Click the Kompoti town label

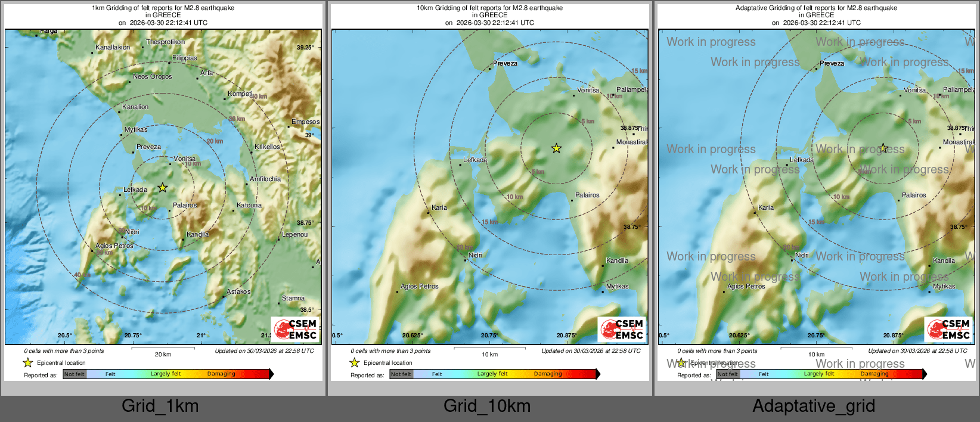240,94
